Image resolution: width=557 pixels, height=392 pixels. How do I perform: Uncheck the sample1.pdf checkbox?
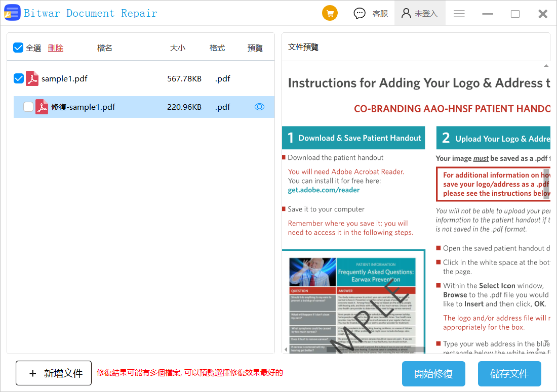(18, 78)
